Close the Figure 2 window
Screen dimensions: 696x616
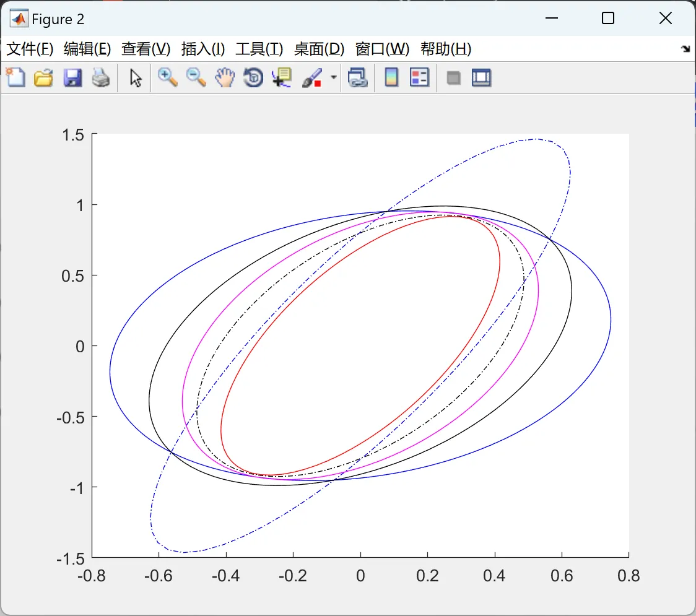666,18
